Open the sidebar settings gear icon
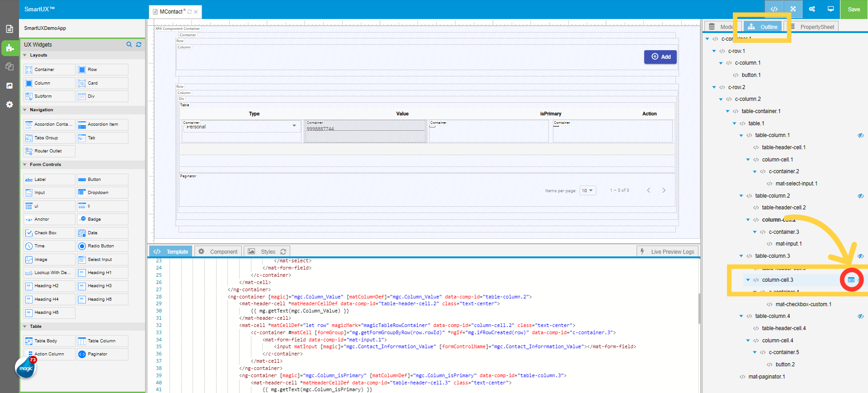868x393 pixels. [9, 104]
